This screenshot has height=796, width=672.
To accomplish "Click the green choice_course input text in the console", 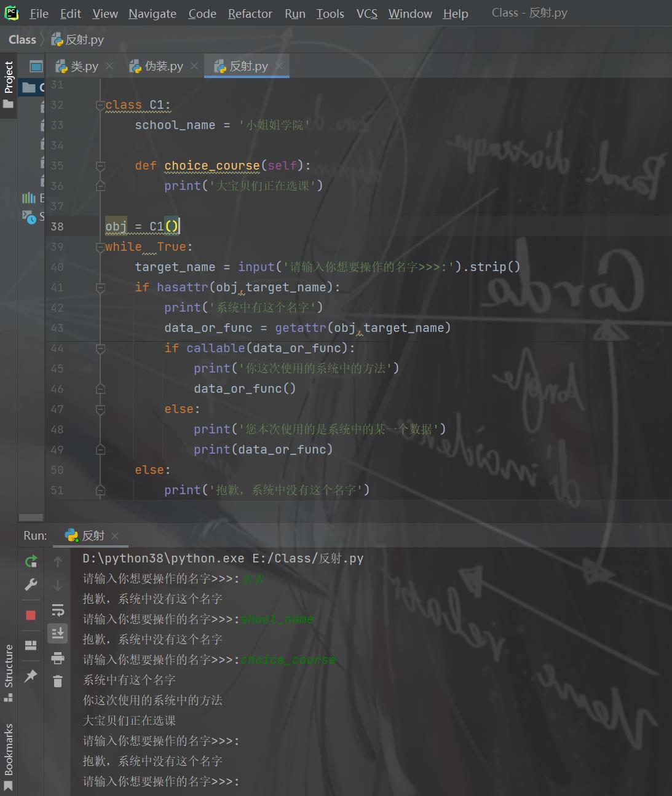I will point(288,660).
